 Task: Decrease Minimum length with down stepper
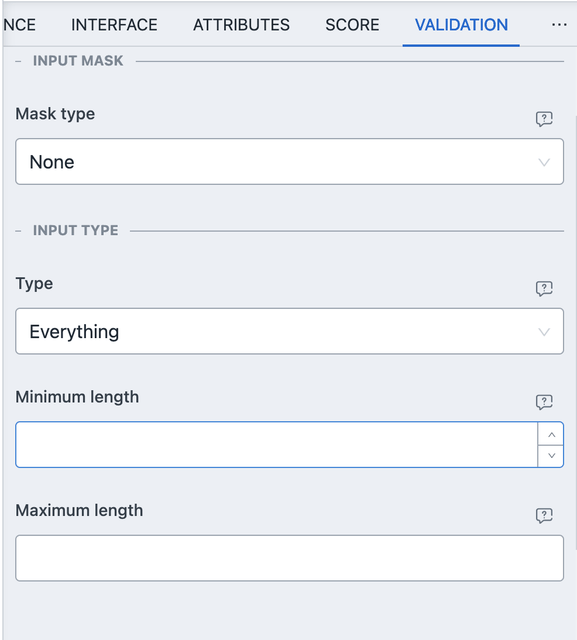(x=551, y=456)
